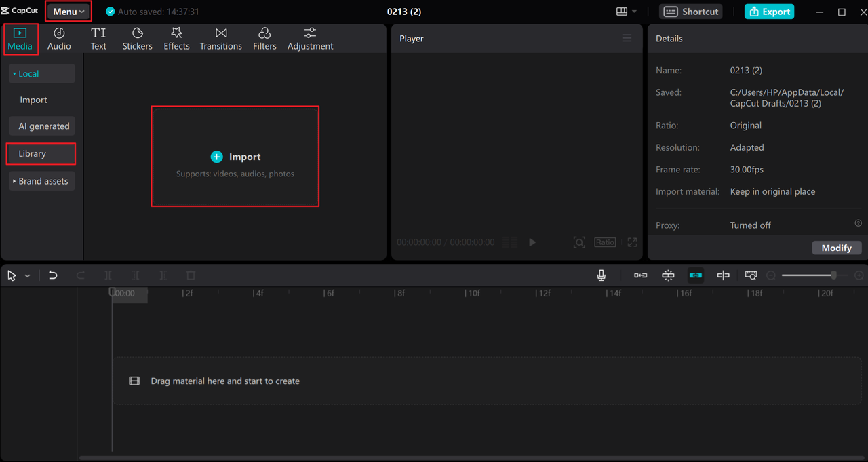Click the timeline horizontal scrollbar
Screen dimensions: 868x462
(471, 458)
